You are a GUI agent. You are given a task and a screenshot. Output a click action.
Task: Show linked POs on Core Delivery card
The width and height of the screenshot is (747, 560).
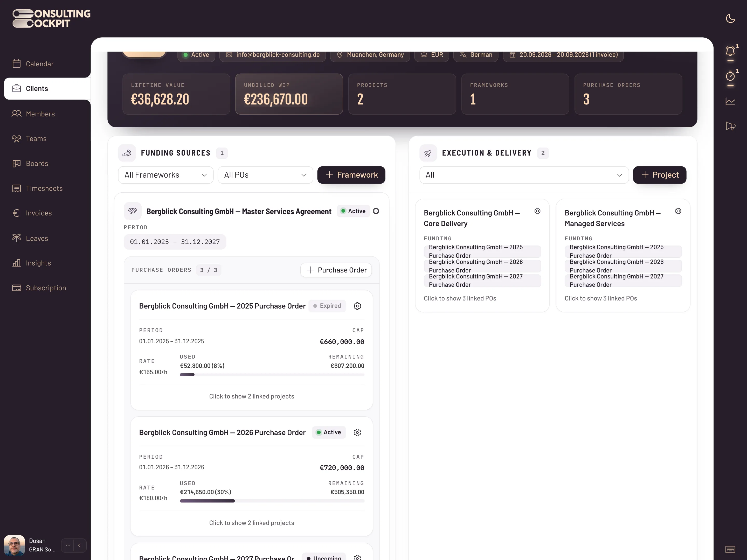[x=460, y=298]
